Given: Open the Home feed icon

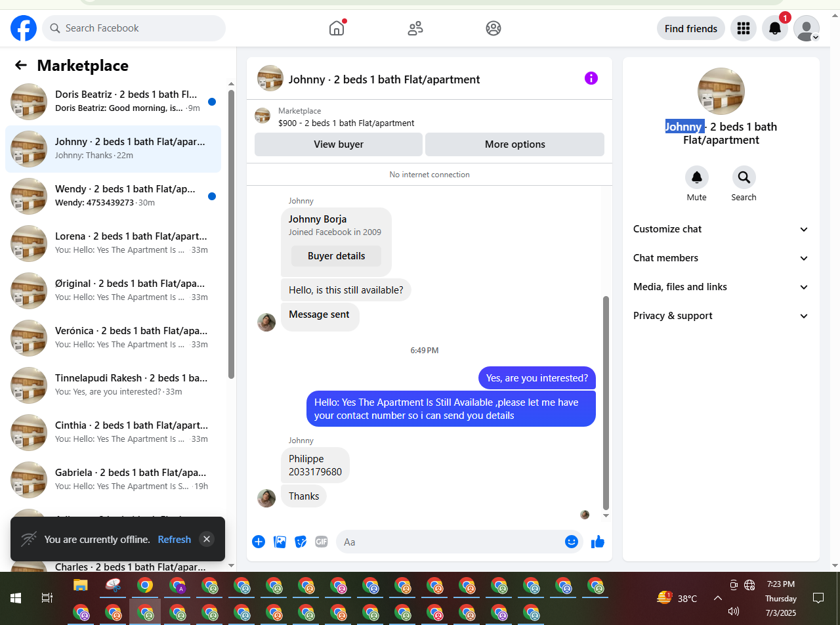Looking at the screenshot, I should [x=337, y=28].
